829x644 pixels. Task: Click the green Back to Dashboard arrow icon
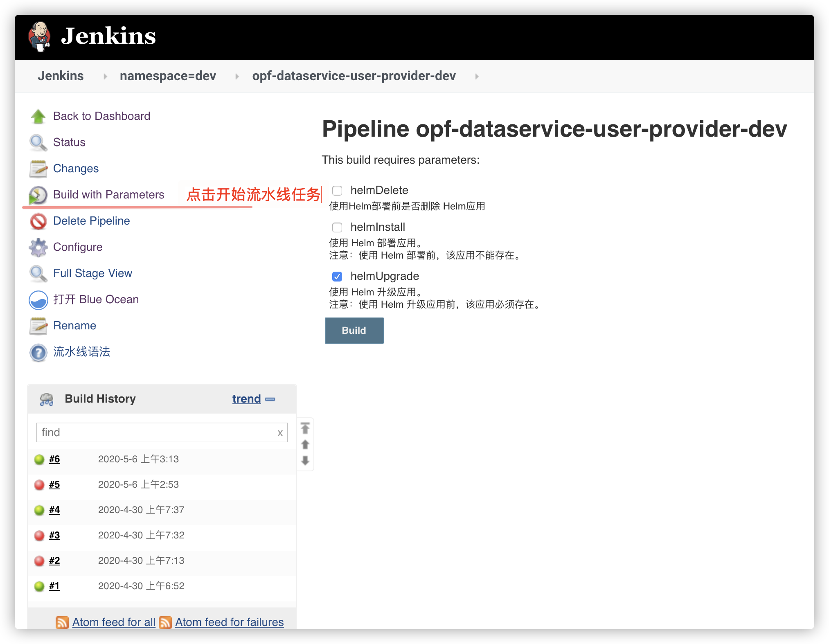(38, 117)
